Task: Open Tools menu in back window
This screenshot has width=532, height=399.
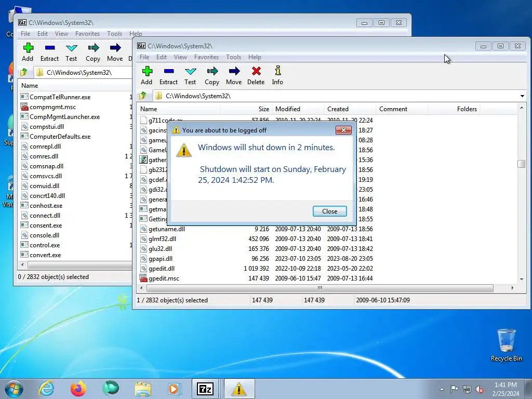Action: coord(114,34)
